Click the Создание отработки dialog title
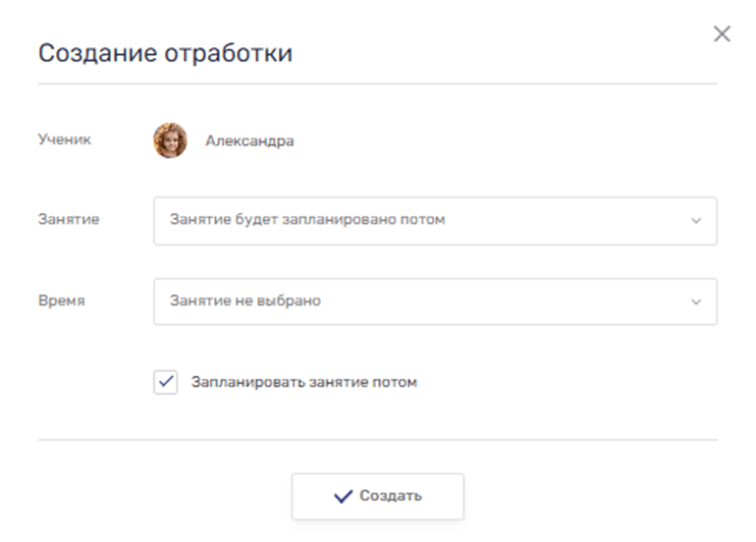Image resolution: width=756 pixels, height=542 pixels. [165, 53]
